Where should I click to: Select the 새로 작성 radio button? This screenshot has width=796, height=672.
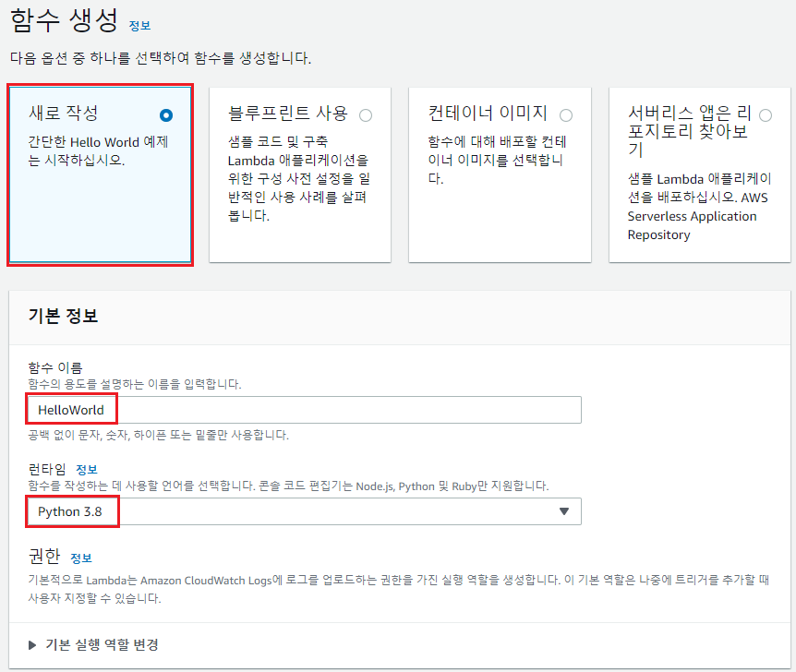click(166, 115)
